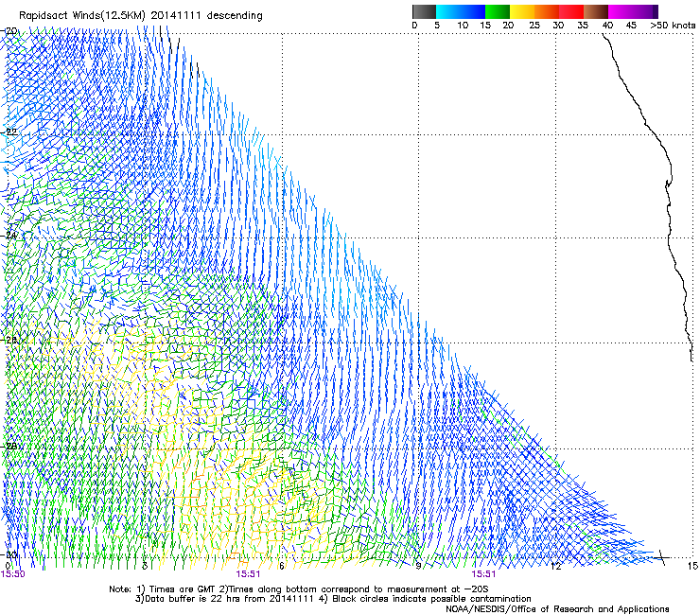Click the '>50 knots' legend label
Viewport: 700px width, 615px height.
pos(673,26)
